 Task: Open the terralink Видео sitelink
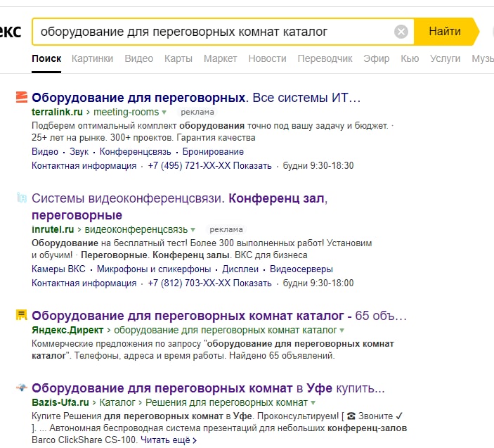[x=45, y=152]
